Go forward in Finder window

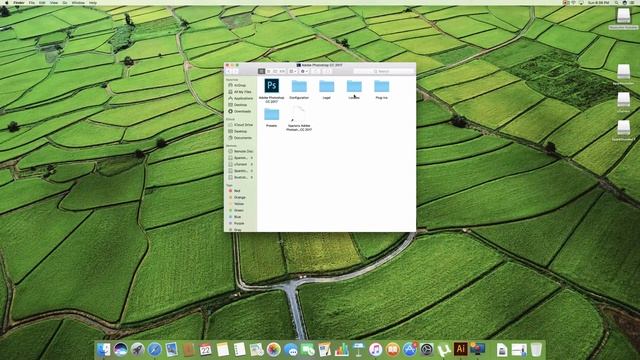[x=235, y=71]
